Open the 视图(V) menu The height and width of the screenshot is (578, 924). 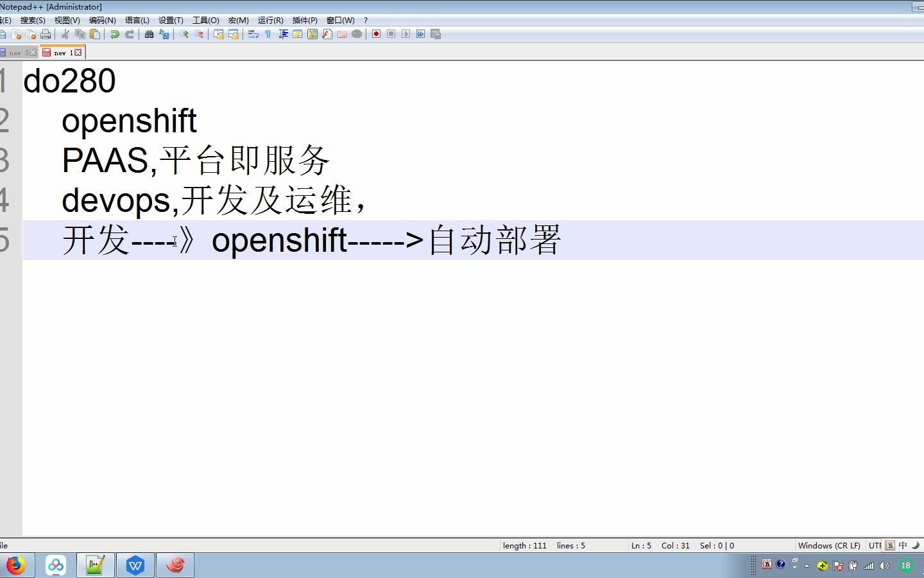point(67,21)
